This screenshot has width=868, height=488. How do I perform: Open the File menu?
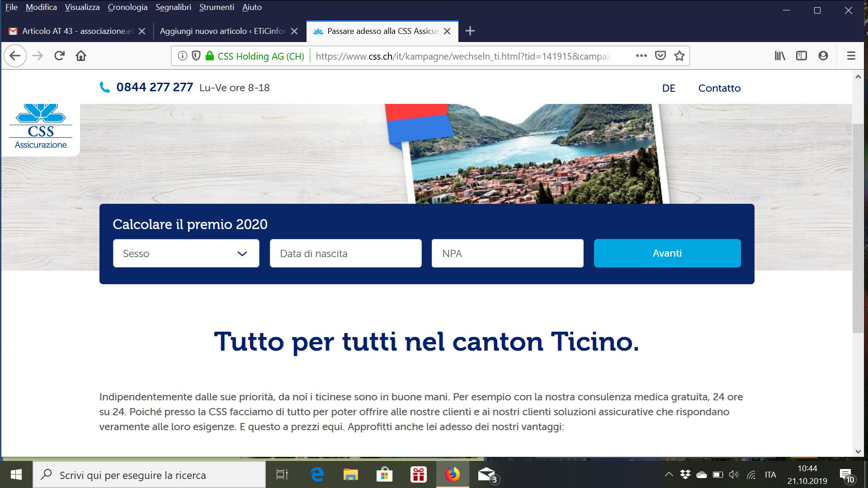11,7
